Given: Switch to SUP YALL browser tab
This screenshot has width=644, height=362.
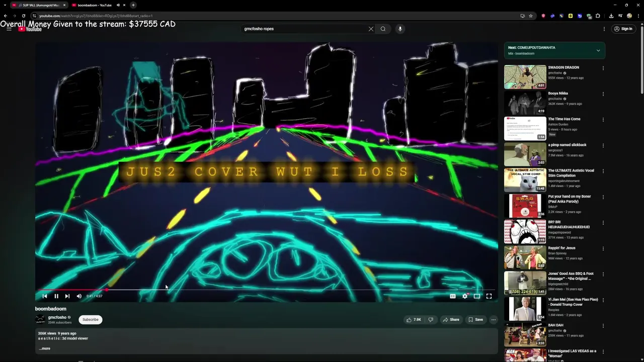Looking at the screenshot, I should click(x=39, y=5).
